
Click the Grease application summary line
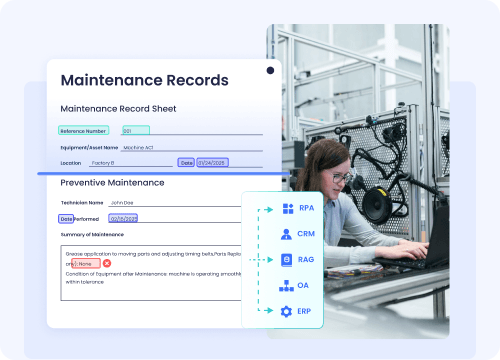[153, 254]
